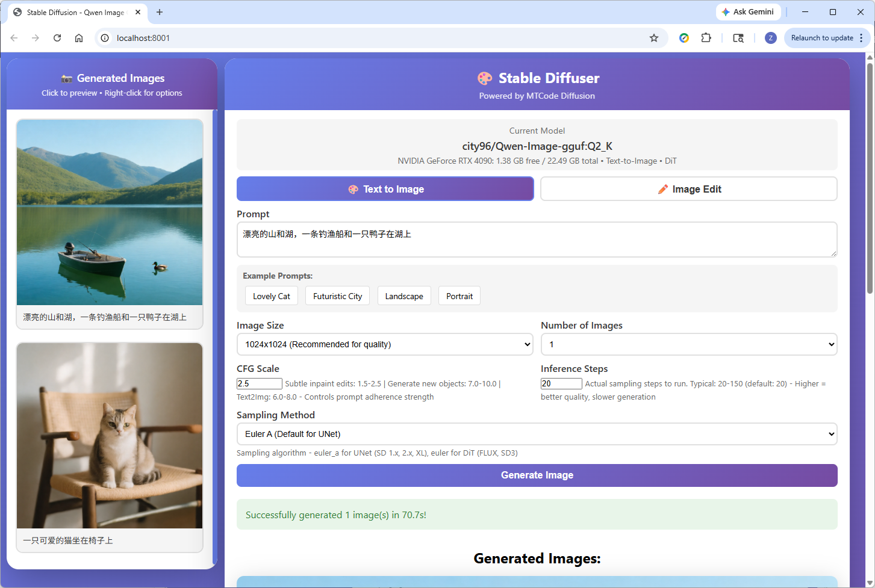875x588 pixels.
Task: Switch to the Image Edit tab
Action: (x=689, y=189)
